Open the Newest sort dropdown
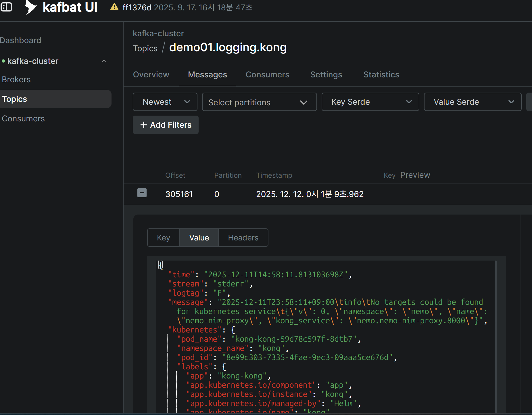532x415 pixels. pos(165,102)
